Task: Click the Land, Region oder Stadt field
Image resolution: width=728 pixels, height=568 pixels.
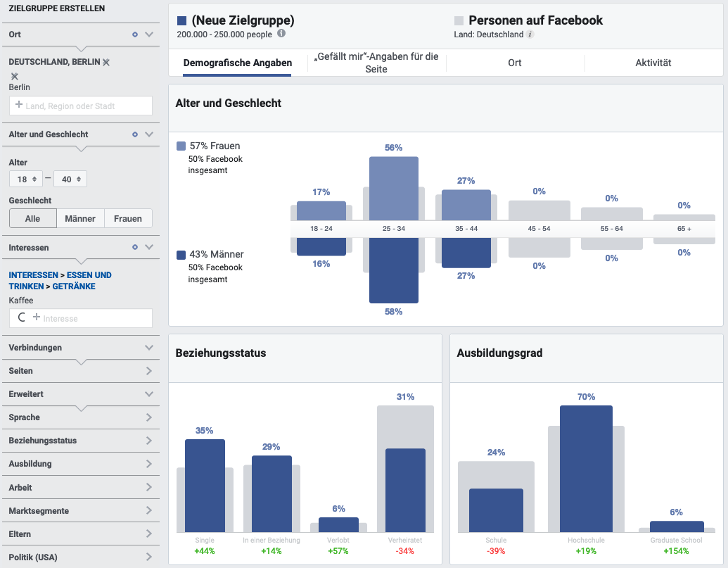Action: [x=81, y=106]
